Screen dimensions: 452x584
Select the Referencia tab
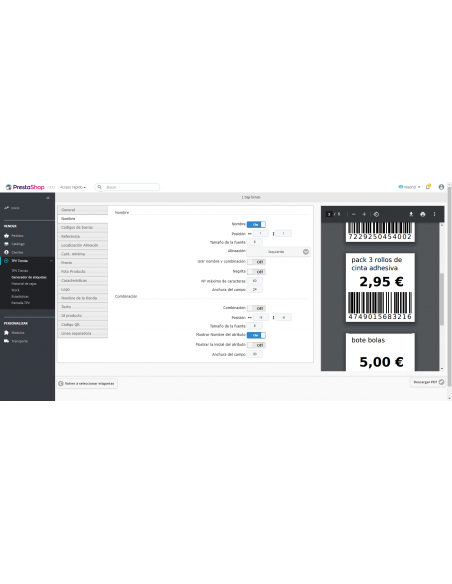pyautogui.click(x=82, y=236)
